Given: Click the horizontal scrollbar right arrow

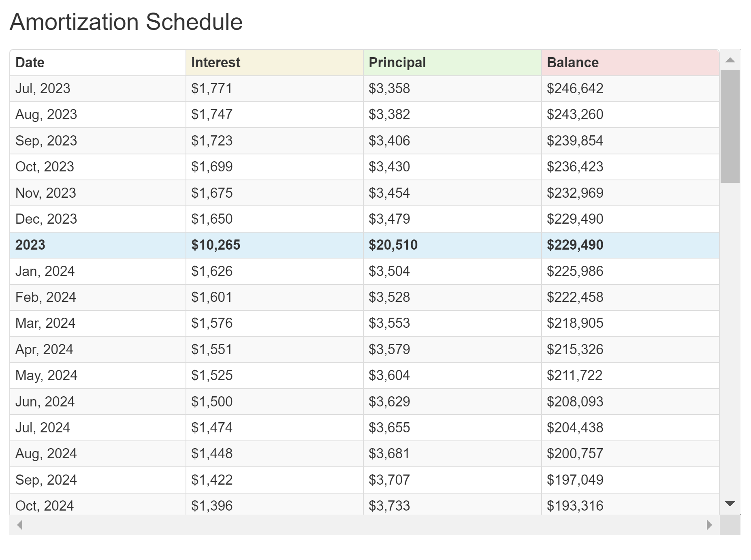Looking at the screenshot, I should (709, 525).
